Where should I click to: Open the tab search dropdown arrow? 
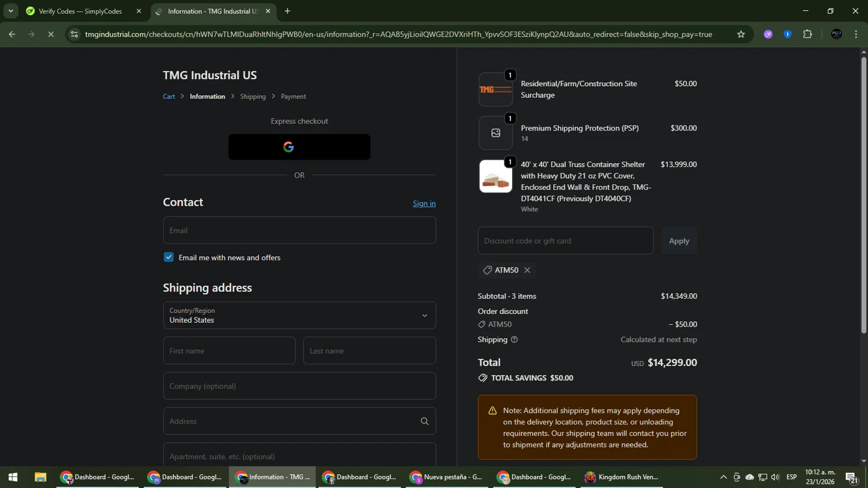tap(10, 11)
